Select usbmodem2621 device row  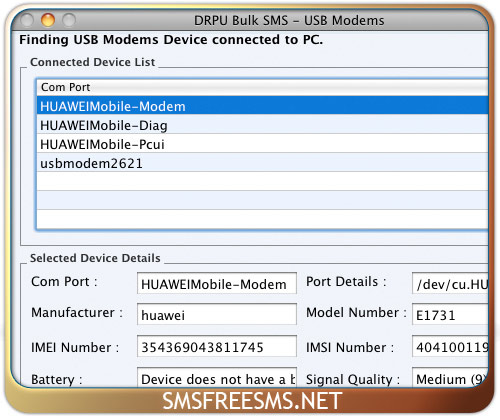pos(262,163)
